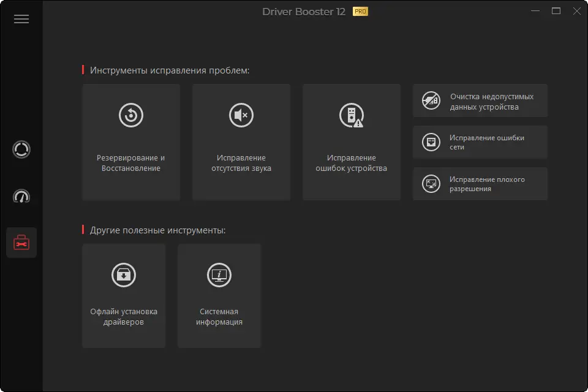Click the backup restore icon above Резервирование и Восстановление

tap(130, 115)
